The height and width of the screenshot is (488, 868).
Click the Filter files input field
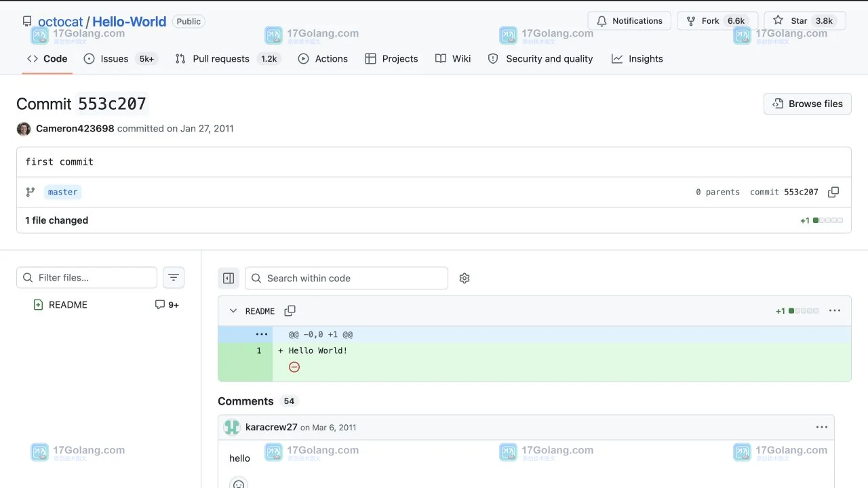[x=87, y=278]
